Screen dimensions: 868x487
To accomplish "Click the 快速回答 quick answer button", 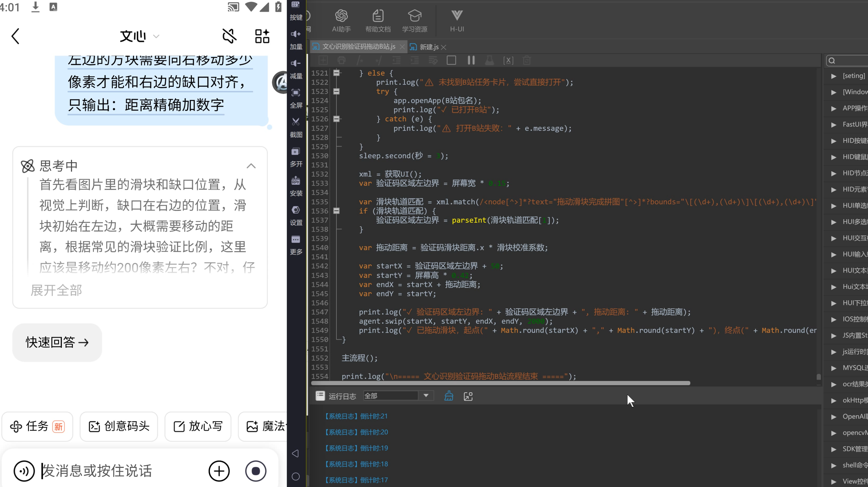I will (x=57, y=342).
